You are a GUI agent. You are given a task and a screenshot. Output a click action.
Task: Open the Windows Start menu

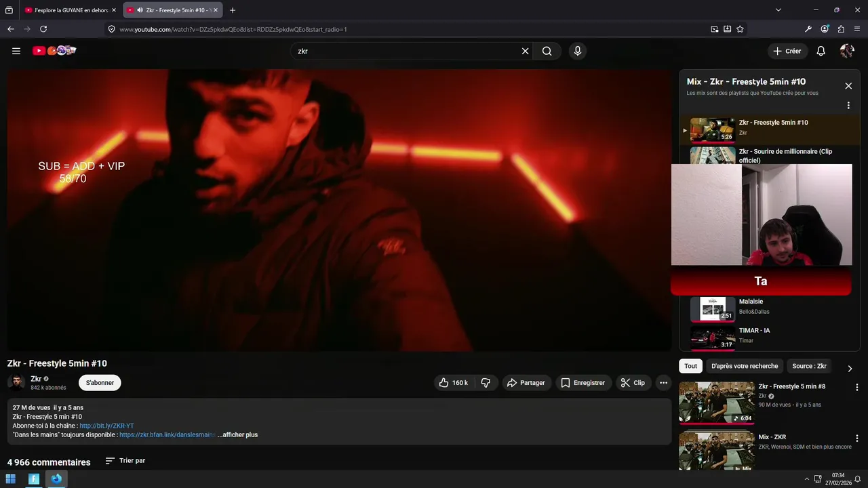pos(11,479)
